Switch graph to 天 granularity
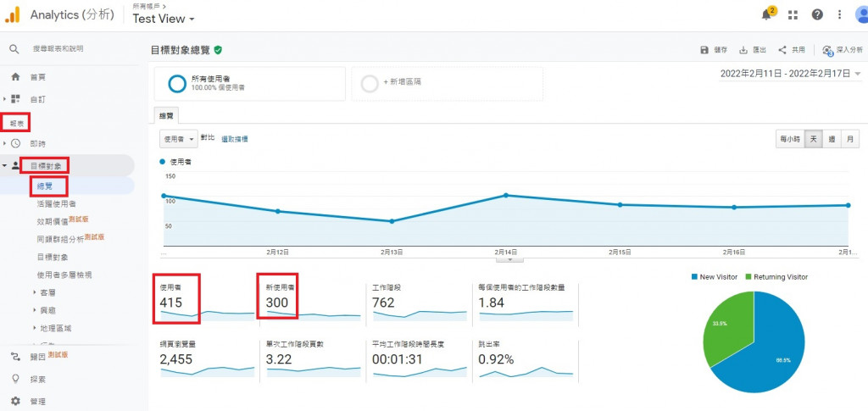The height and width of the screenshot is (411, 868). coord(813,139)
